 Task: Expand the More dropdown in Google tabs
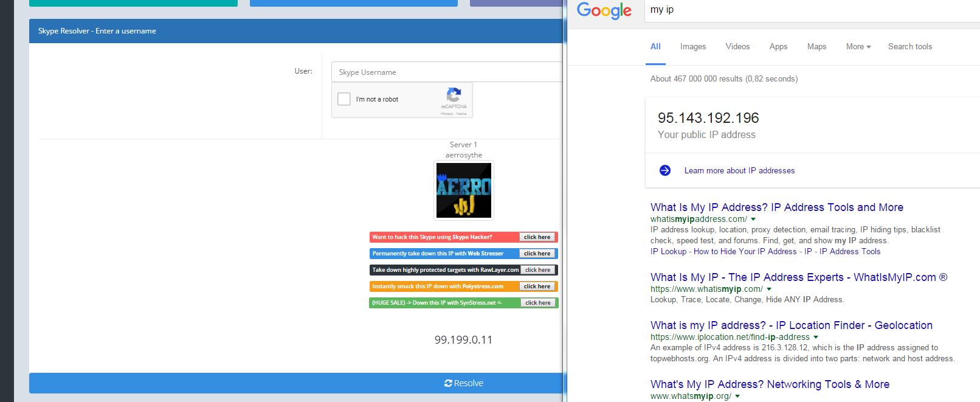pyautogui.click(x=858, y=47)
